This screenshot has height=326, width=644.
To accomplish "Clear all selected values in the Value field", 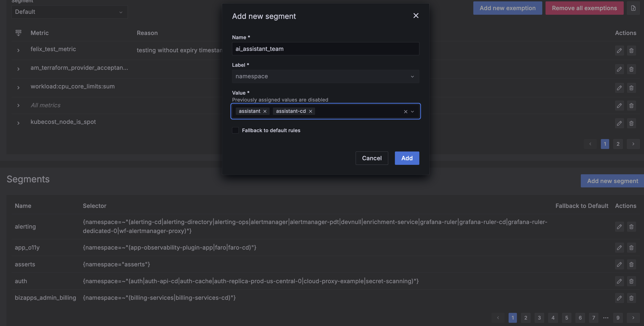I will coord(405,112).
